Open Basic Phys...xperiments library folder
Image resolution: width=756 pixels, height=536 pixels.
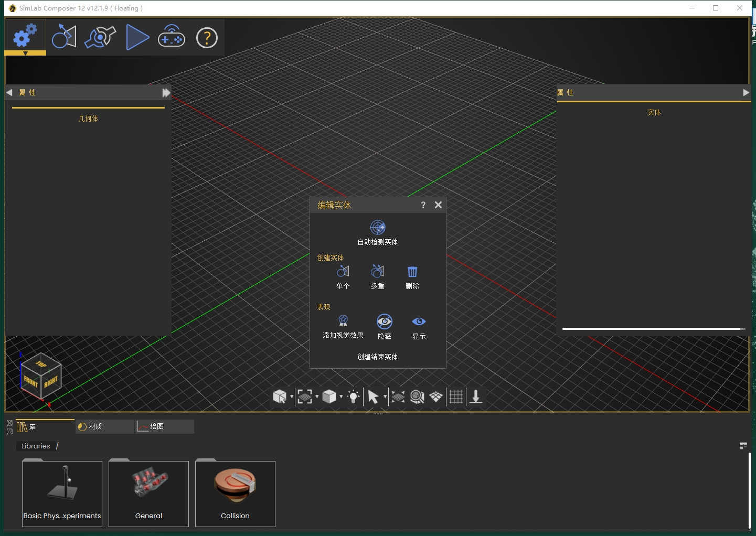tap(62, 494)
